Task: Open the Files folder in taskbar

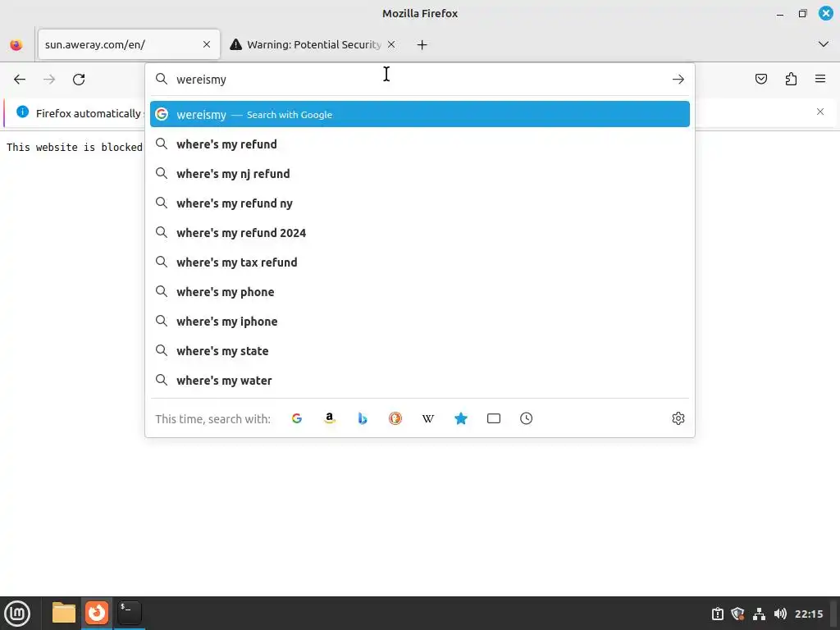Action: pyautogui.click(x=64, y=613)
